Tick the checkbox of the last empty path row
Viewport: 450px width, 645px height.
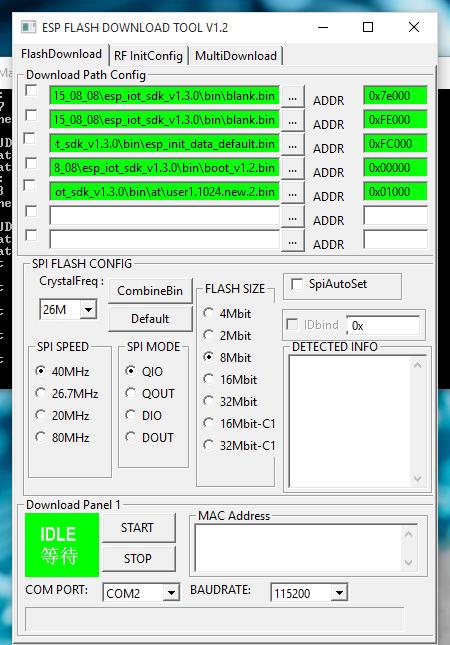click(31, 235)
